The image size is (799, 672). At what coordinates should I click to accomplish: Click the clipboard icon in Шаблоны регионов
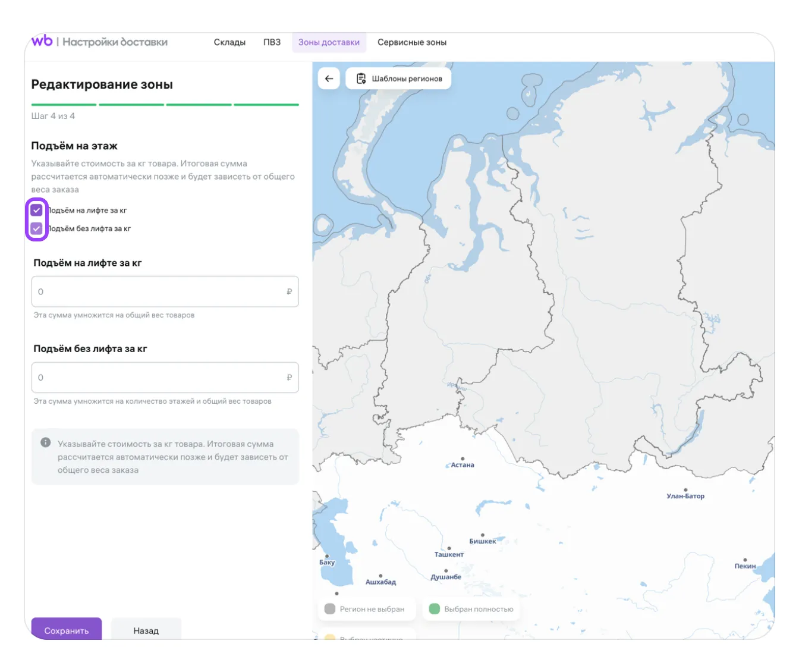point(361,78)
